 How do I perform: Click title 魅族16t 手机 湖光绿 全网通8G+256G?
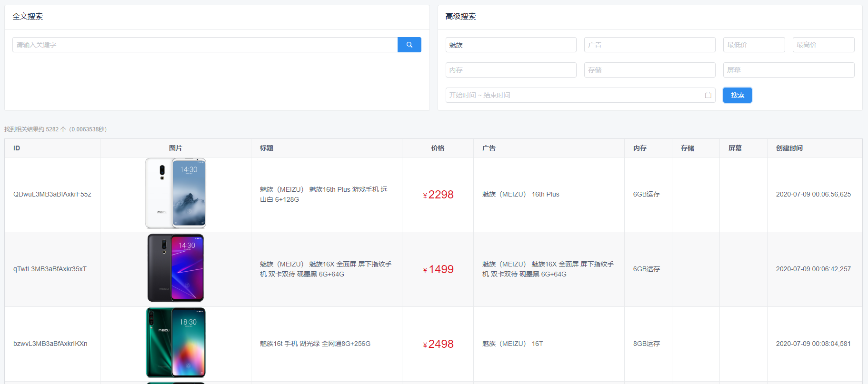point(315,344)
